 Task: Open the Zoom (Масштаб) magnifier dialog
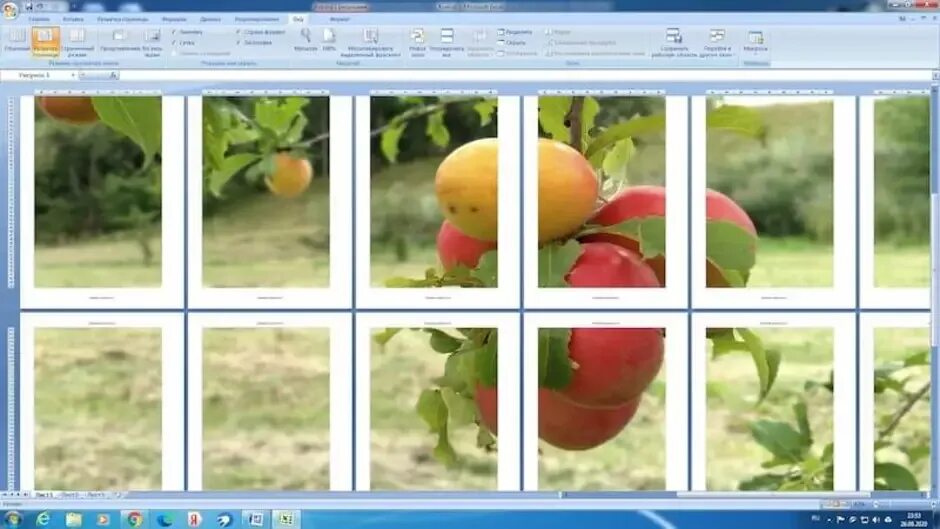pos(306,40)
